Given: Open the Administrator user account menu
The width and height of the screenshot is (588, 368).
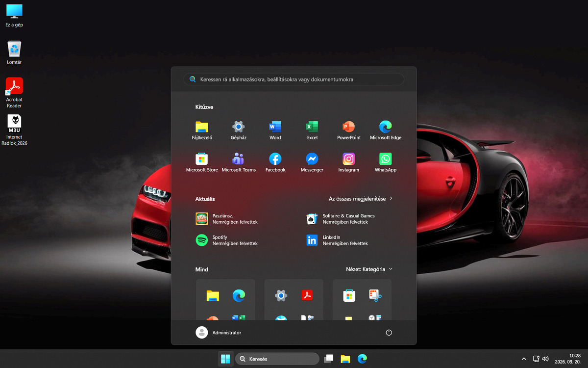Looking at the screenshot, I should 219,332.
